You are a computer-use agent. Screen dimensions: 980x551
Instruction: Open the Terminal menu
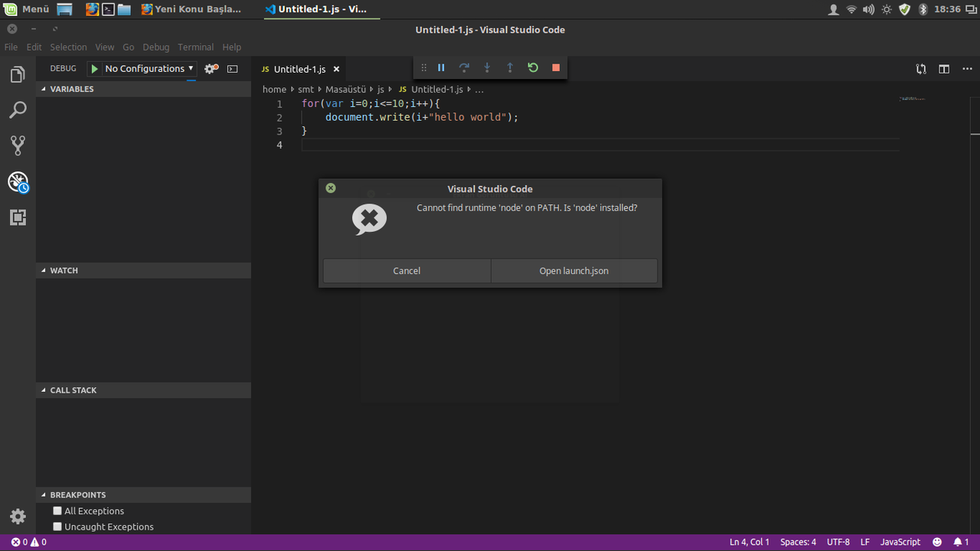tap(196, 47)
